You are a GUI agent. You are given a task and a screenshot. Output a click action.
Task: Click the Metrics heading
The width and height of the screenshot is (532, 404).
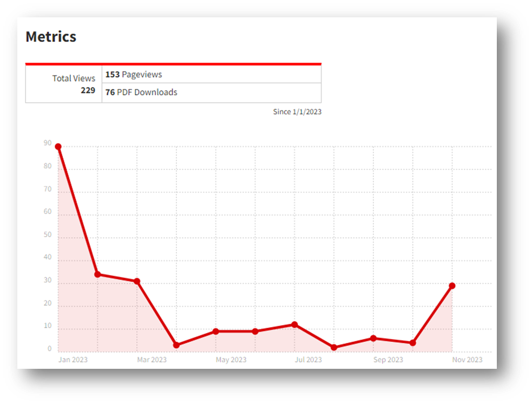pos(51,37)
